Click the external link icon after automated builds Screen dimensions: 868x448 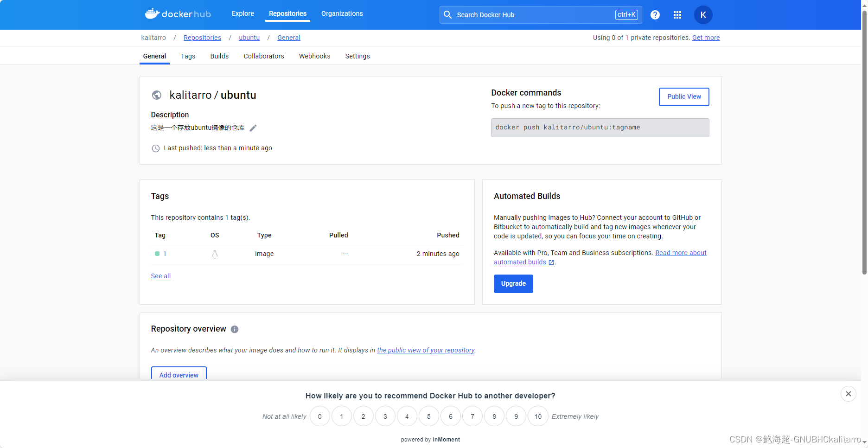(551, 262)
